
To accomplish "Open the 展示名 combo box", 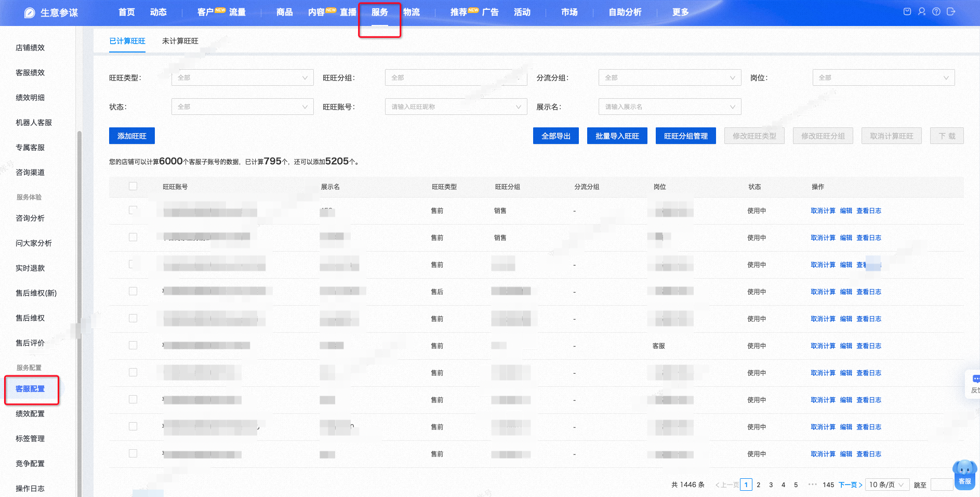I will [670, 107].
